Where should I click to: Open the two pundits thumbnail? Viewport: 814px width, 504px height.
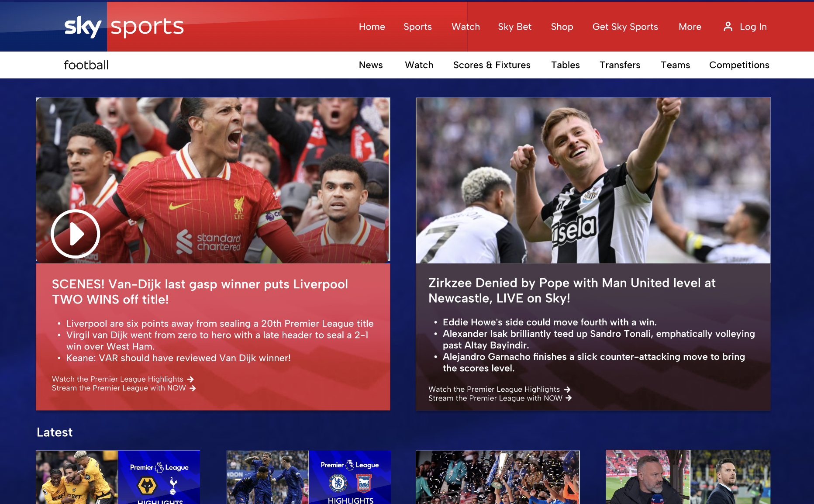688,477
